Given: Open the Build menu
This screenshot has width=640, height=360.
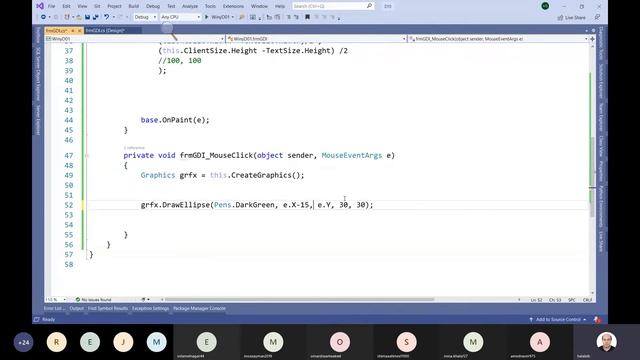Looking at the screenshot, I should (133, 7).
